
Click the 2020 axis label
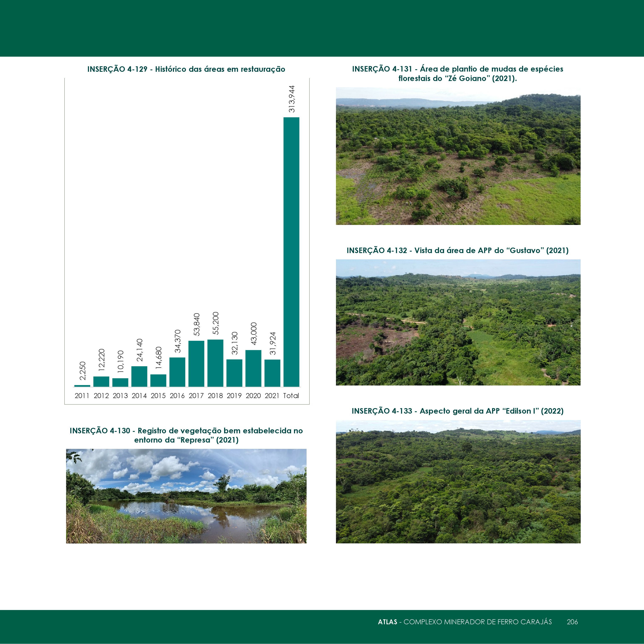pos(253,396)
